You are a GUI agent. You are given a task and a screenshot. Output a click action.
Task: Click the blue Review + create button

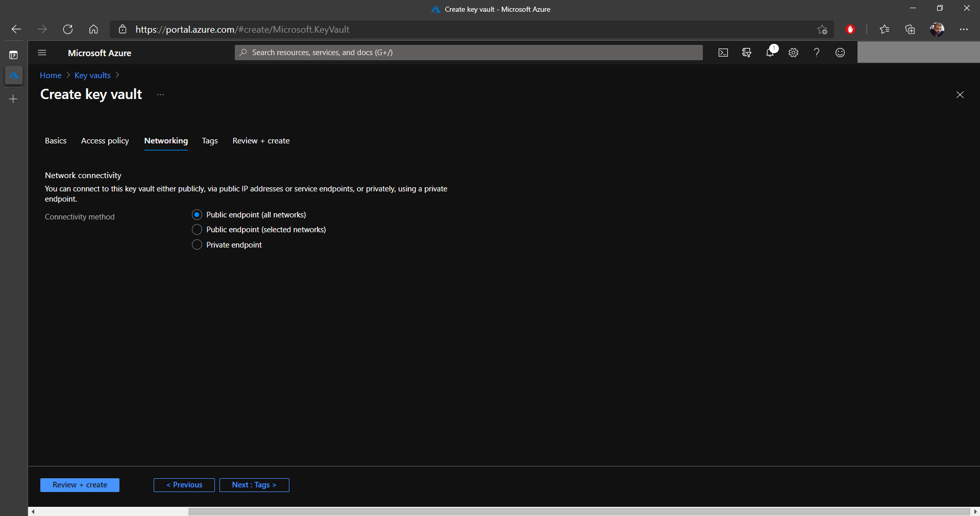[x=80, y=485]
